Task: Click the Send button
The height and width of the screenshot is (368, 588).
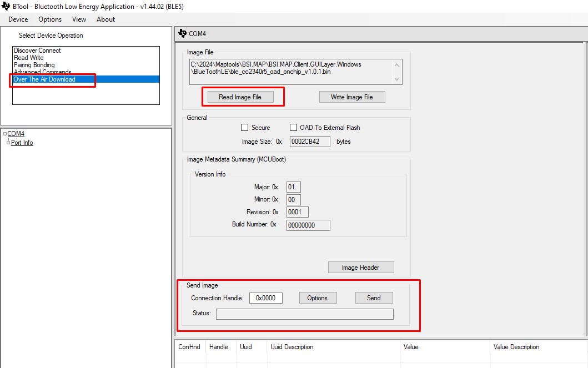Action: point(374,298)
